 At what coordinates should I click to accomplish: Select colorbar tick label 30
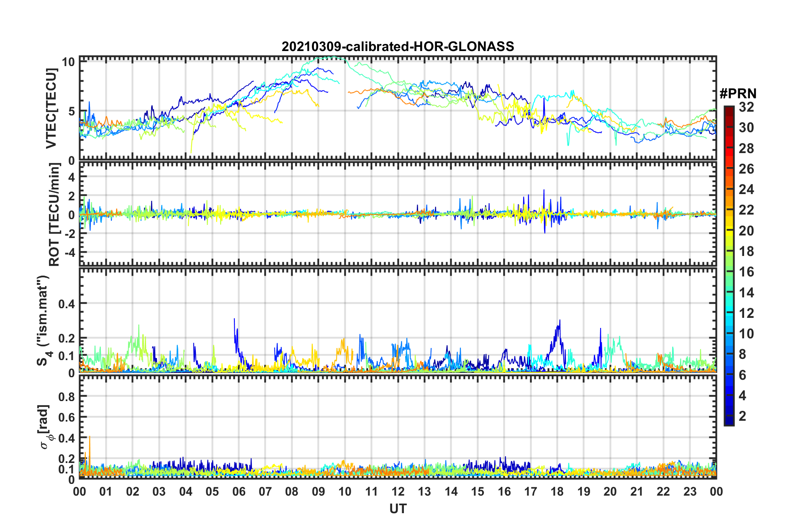click(746, 128)
